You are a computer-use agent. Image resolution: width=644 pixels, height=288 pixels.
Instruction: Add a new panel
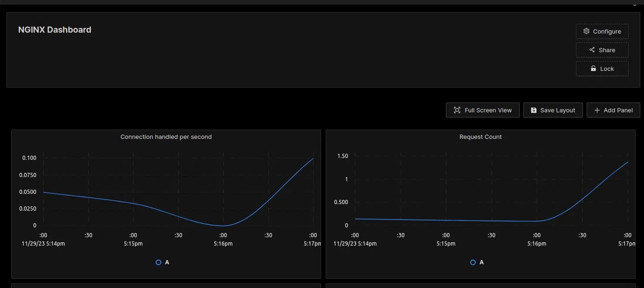(613, 110)
